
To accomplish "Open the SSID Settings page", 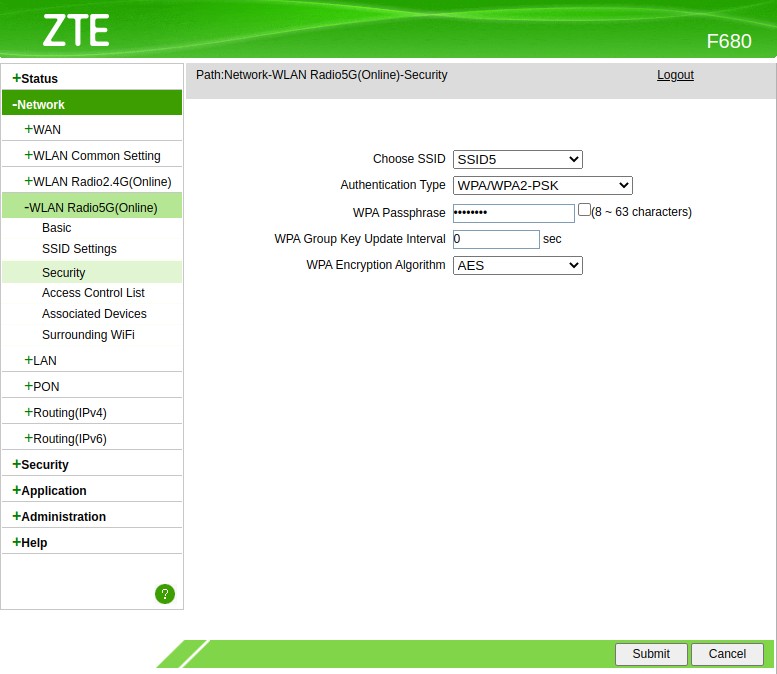I will click(x=79, y=248).
